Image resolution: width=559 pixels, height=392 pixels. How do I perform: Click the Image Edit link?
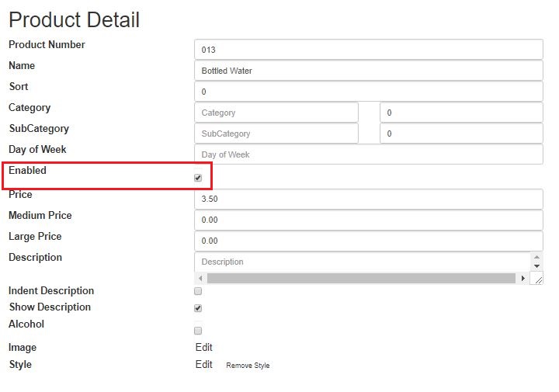[x=204, y=348]
